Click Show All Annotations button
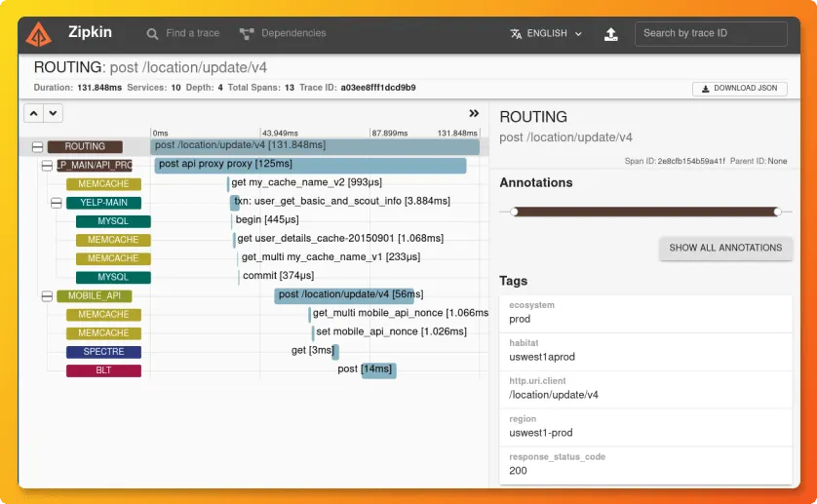The image size is (817, 504). tap(724, 248)
